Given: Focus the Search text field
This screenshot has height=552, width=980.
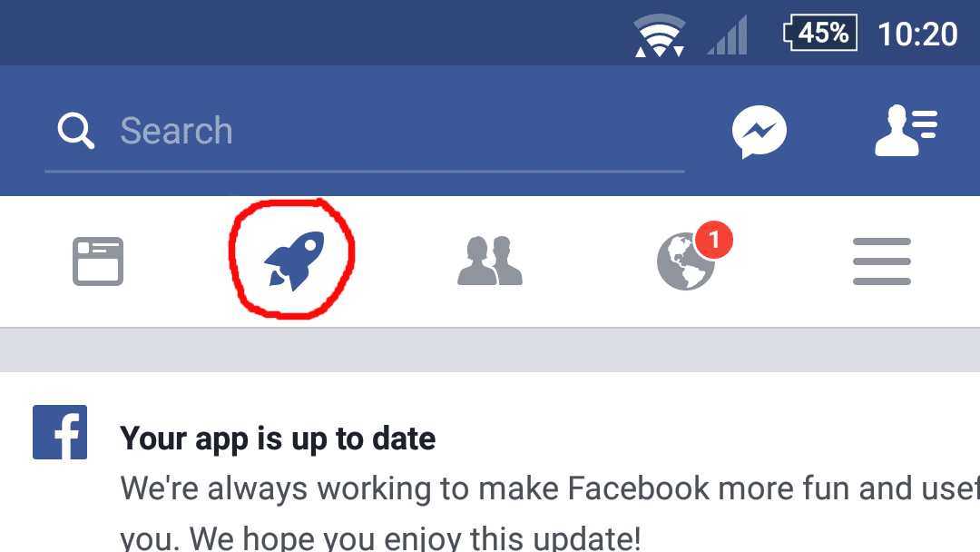Looking at the screenshot, I should click(x=365, y=132).
